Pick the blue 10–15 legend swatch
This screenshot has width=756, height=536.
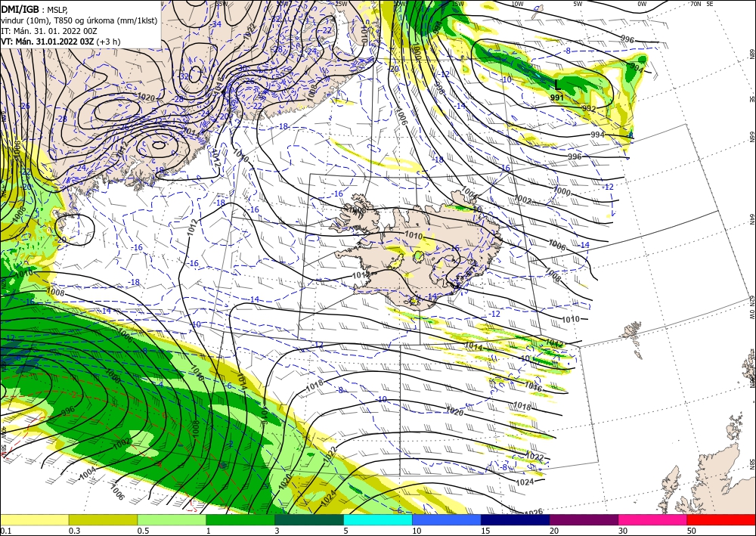(x=447, y=520)
